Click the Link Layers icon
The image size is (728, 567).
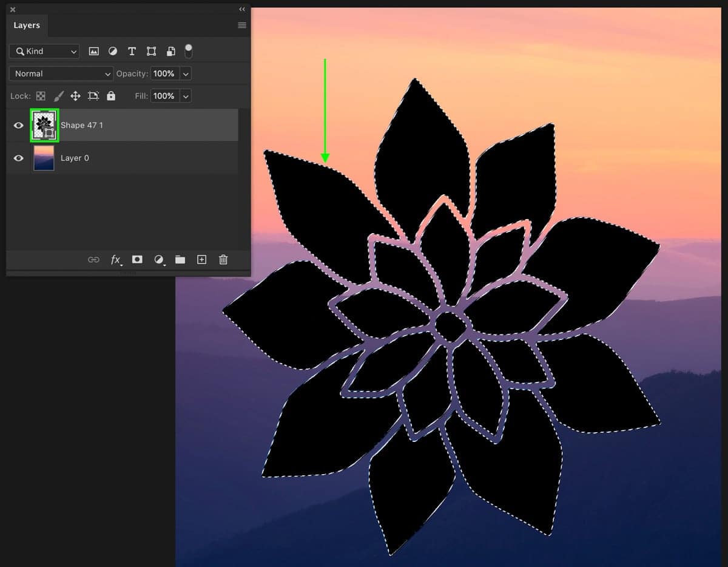(93, 260)
